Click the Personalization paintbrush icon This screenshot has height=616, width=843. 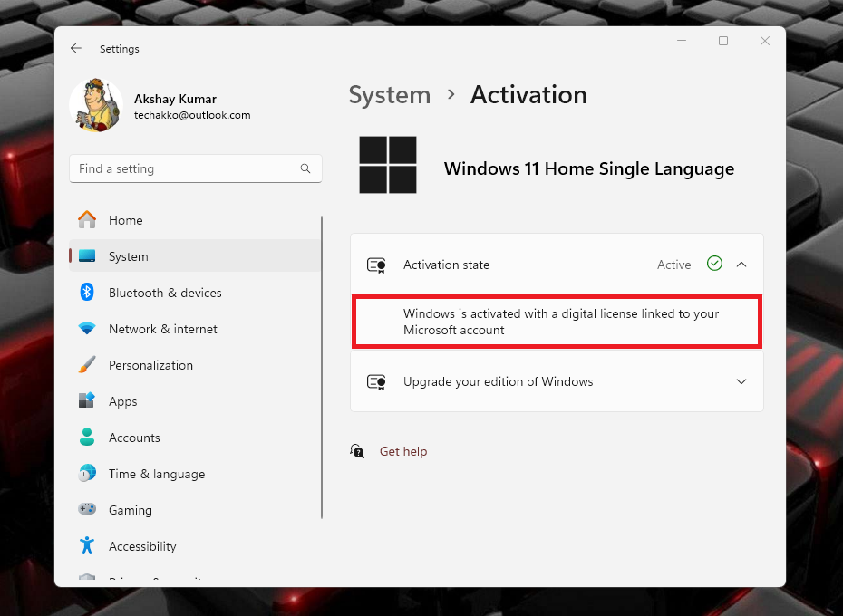tap(87, 365)
